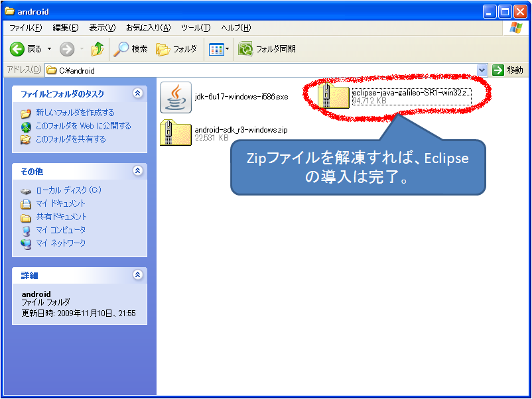Click the green Back arrow icon

[17, 49]
